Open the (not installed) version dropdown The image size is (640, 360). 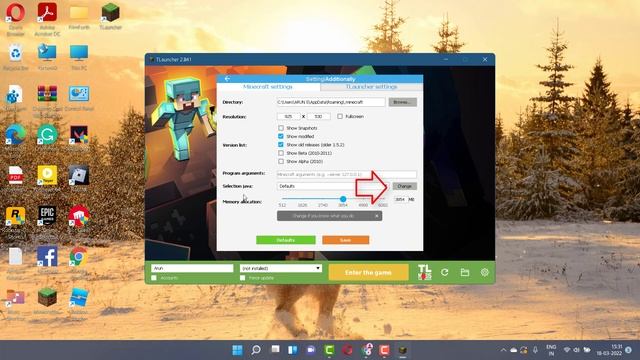[281, 268]
